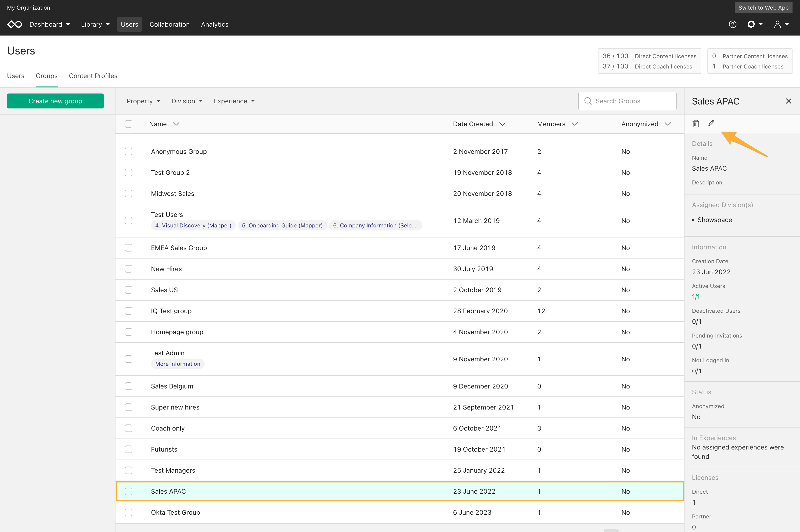Sort by Members column
This screenshot has height=532, width=800.
[557, 124]
